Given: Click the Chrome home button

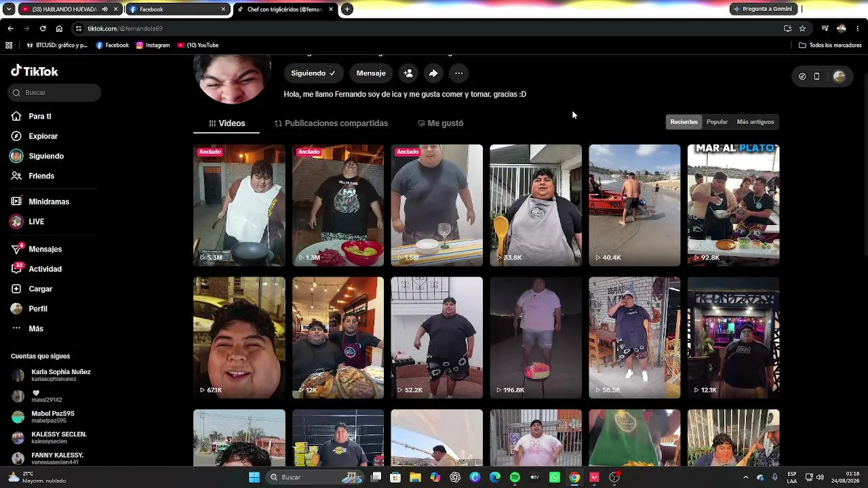Looking at the screenshot, I should [x=59, y=28].
